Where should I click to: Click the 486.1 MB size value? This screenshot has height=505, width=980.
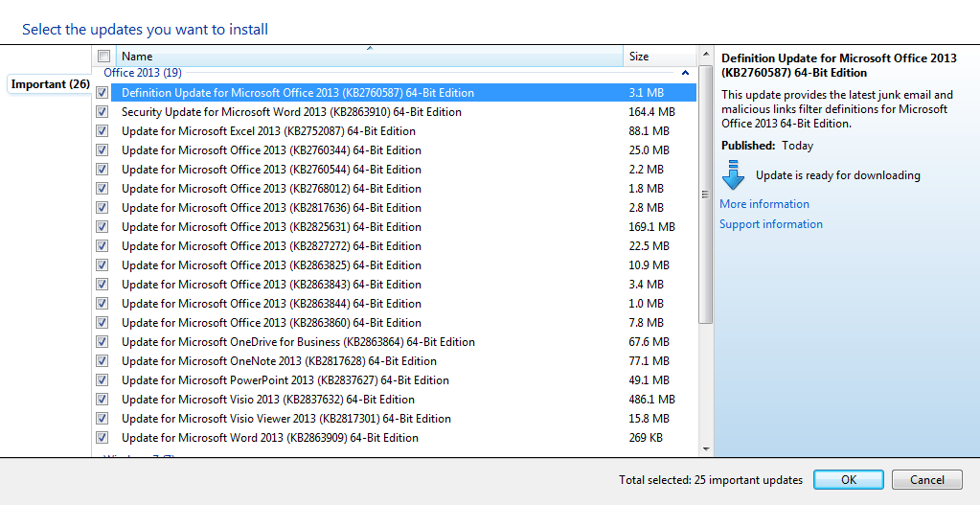click(x=651, y=400)
